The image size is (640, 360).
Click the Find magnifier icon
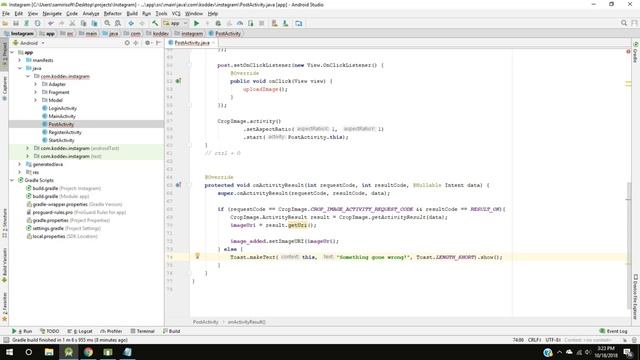[x=107, y=23]
